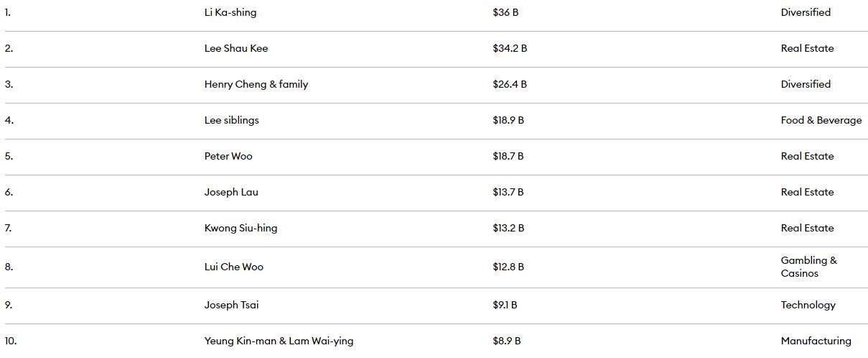Click the $36 B net worth value
868x358 pixels.
[505, 12]
